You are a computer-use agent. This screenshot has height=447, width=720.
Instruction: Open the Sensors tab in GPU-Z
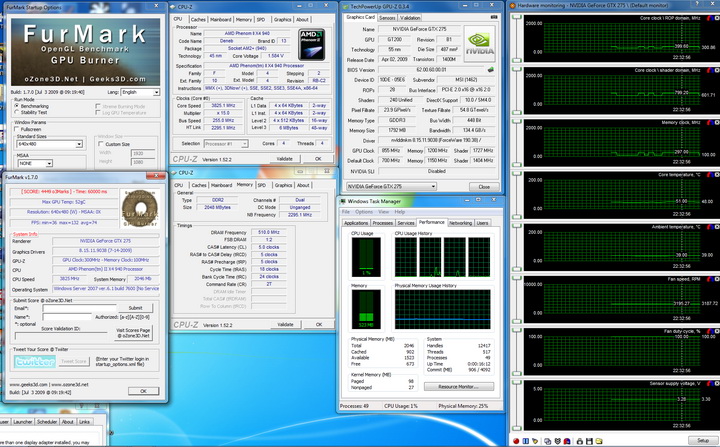388,17
